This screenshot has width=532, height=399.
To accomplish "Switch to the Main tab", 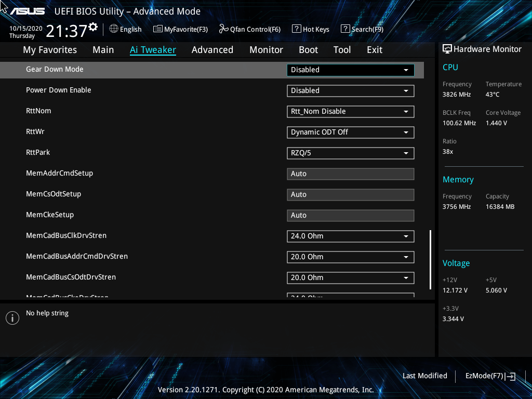I will click(x=103, y=50).
